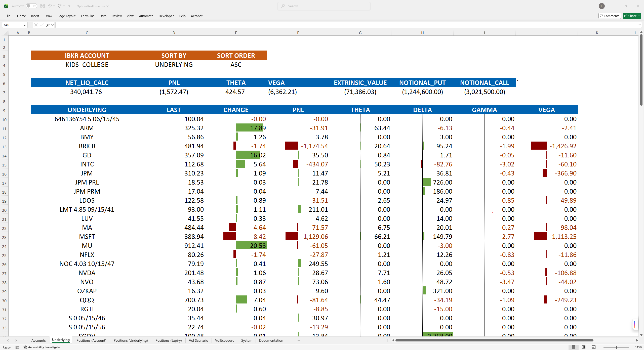Open the Data ribbon tab
Viewport: 644px width, 350px height.
103,16
